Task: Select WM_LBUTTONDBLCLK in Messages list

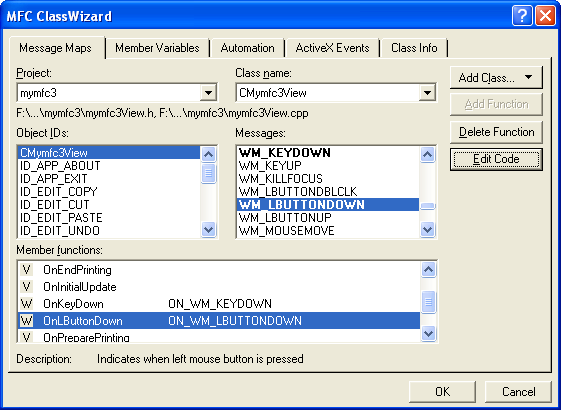Action: pos(328,192)
